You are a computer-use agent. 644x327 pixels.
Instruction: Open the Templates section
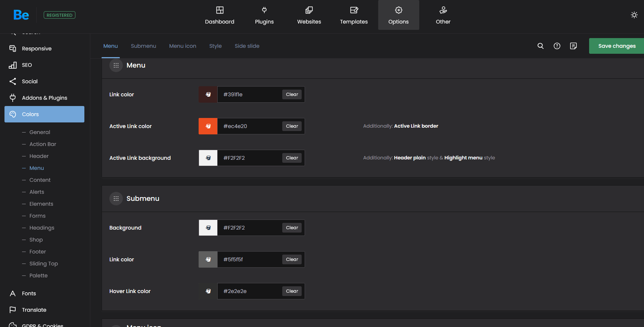coord(354,15)
